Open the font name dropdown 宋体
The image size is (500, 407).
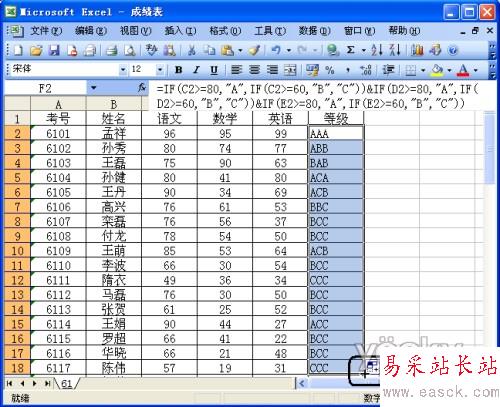click(123, 70)
